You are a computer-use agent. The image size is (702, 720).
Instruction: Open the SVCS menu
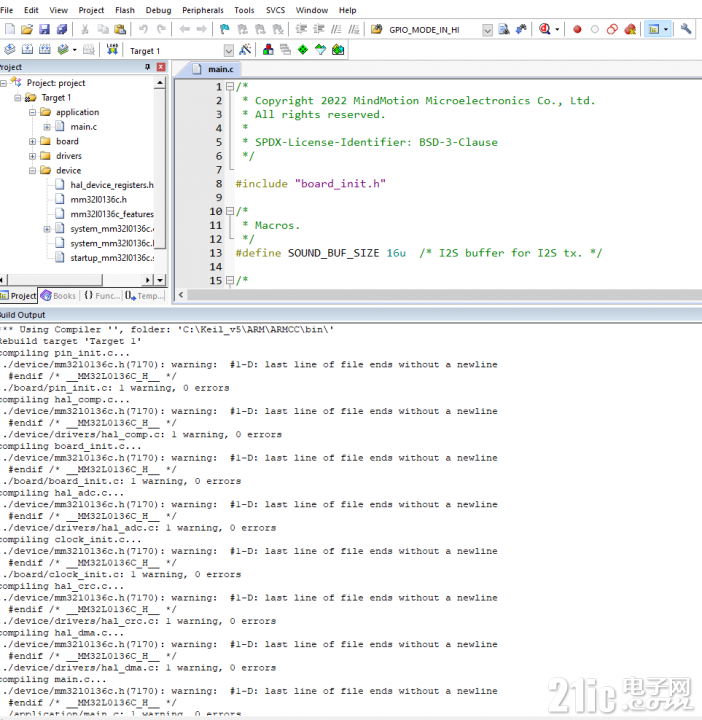(275, 10)
